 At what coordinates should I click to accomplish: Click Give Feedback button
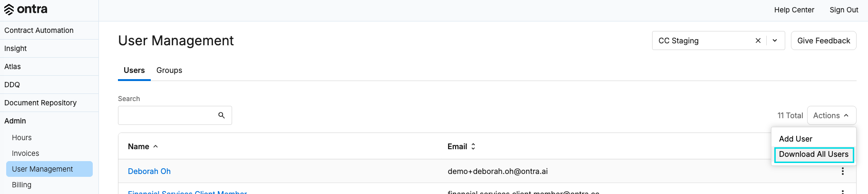click(x=824, y=41)
